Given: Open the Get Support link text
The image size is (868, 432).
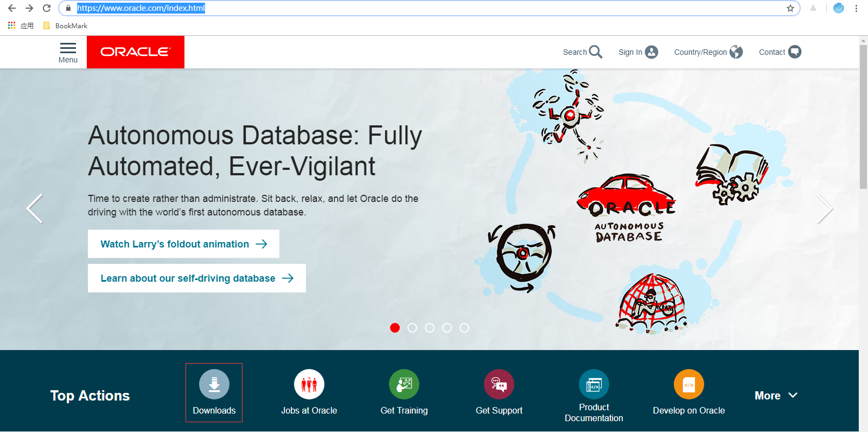Looking at the screenshot, I should [x=499, y=410].
